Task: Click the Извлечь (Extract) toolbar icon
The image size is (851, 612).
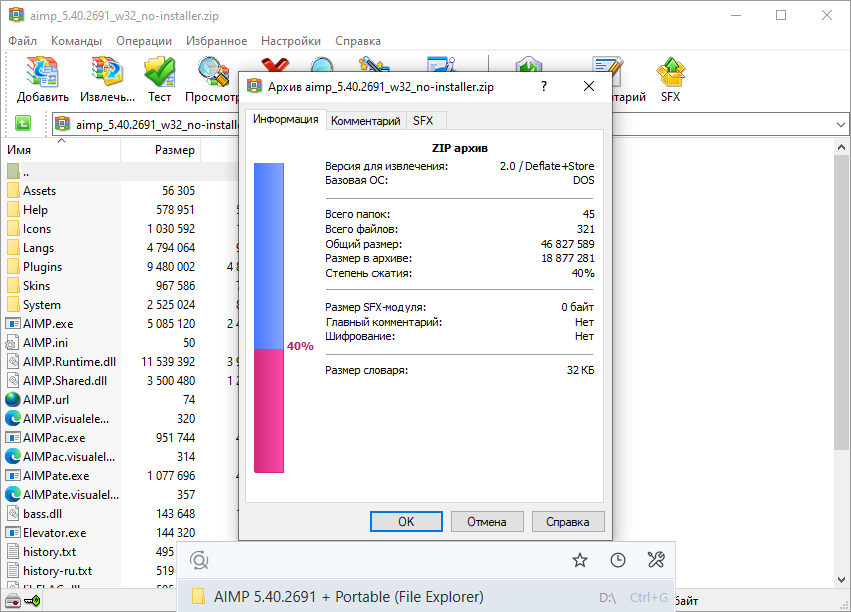Action: tap(107, 72)
